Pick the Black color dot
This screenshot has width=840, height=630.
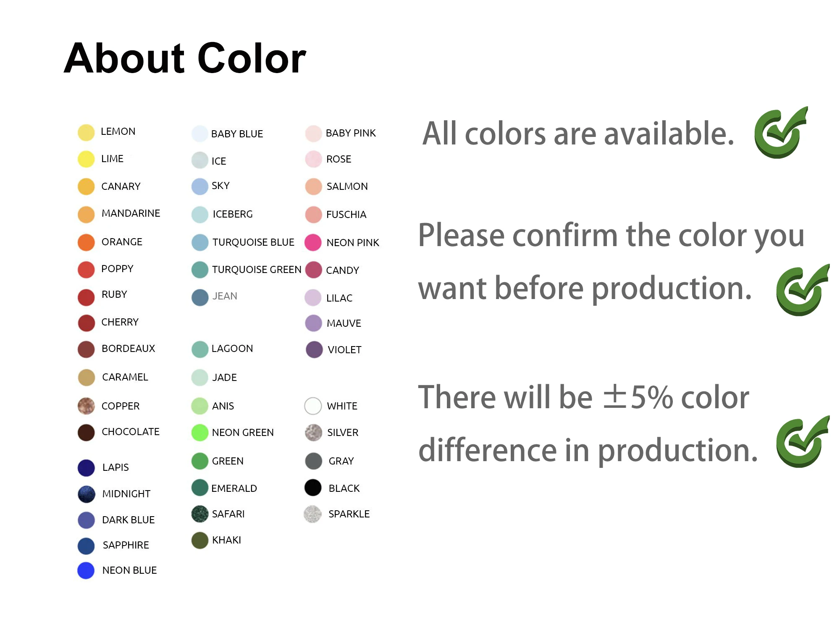(x=313, y=488)
